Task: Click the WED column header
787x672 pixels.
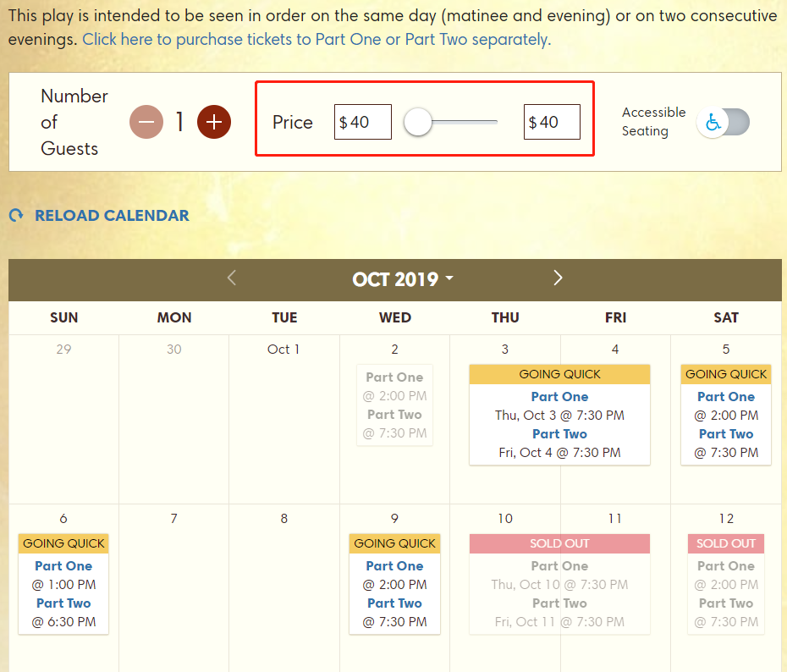Action: pyautogui.click(x=395, y=317)
